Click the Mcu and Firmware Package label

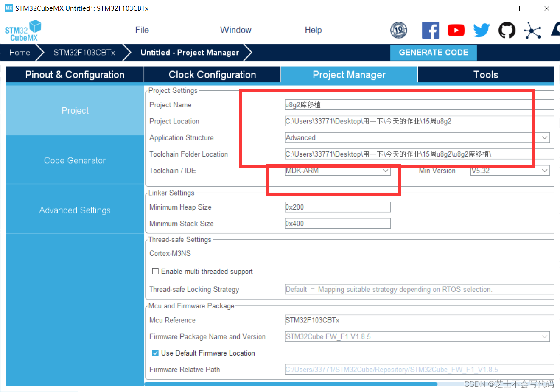[x=191, y=306]
